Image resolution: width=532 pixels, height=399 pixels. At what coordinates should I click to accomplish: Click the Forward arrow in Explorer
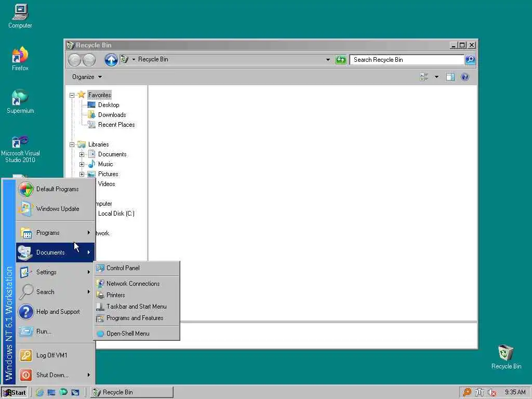coord(89,60)
